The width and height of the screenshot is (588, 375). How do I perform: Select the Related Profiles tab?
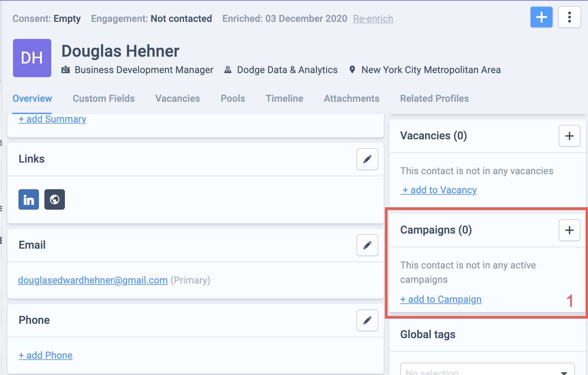pos(434,99)
